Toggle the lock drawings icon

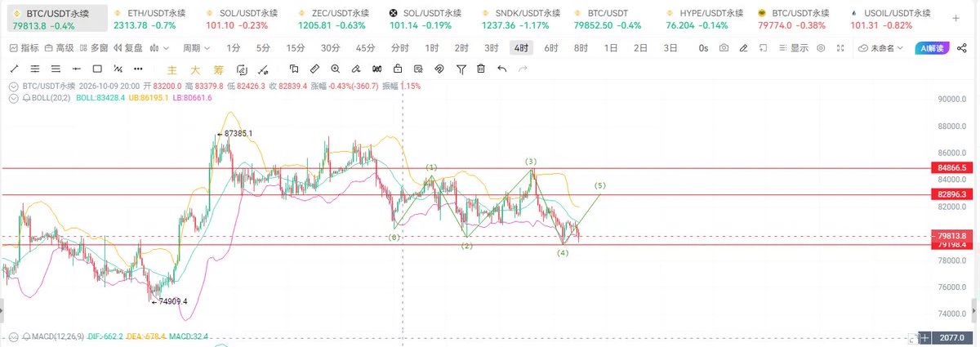(x=399, y=69)
